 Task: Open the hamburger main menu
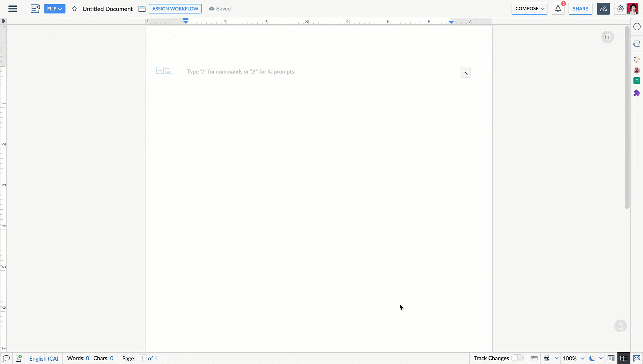[x=13, y=9]
